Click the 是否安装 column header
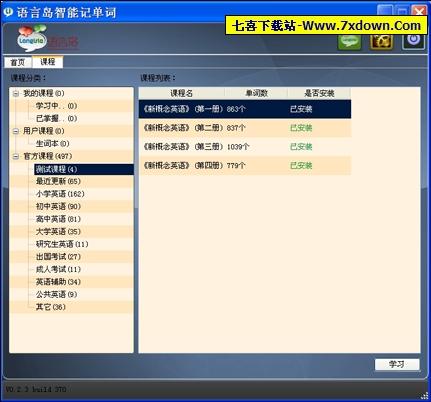The image size is (431, 402). coord(319,93)
